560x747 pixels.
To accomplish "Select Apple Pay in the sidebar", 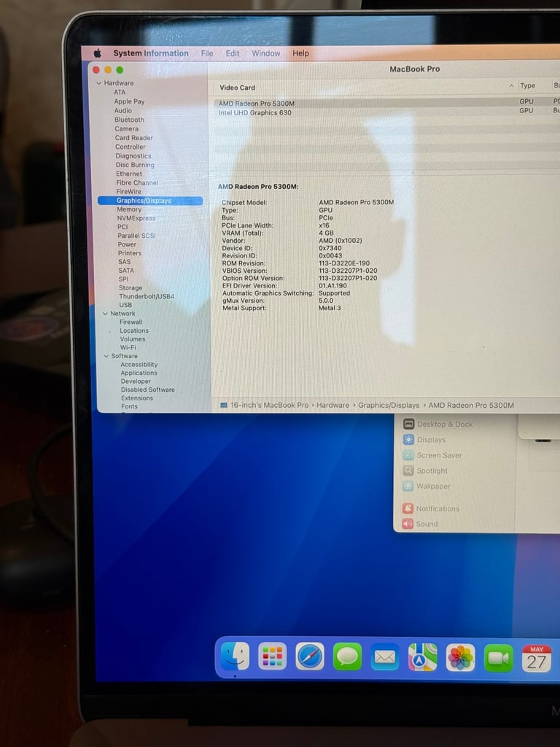I will (129, 101).
